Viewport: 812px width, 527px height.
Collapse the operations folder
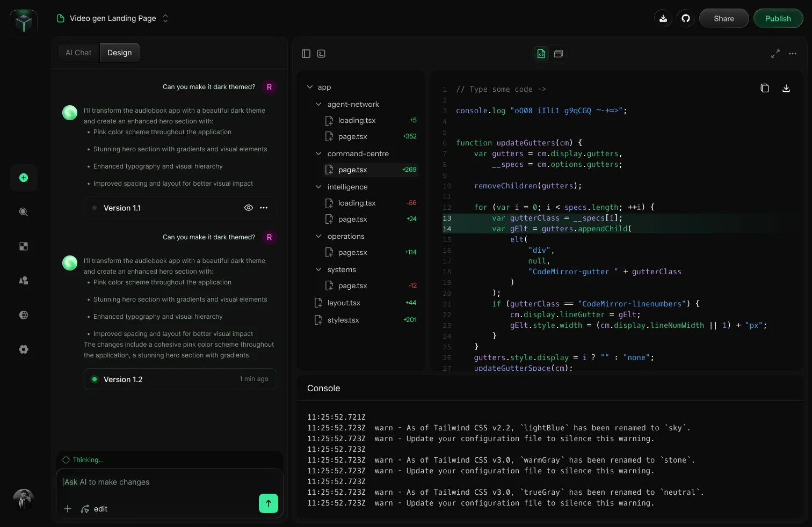point(318,236)
